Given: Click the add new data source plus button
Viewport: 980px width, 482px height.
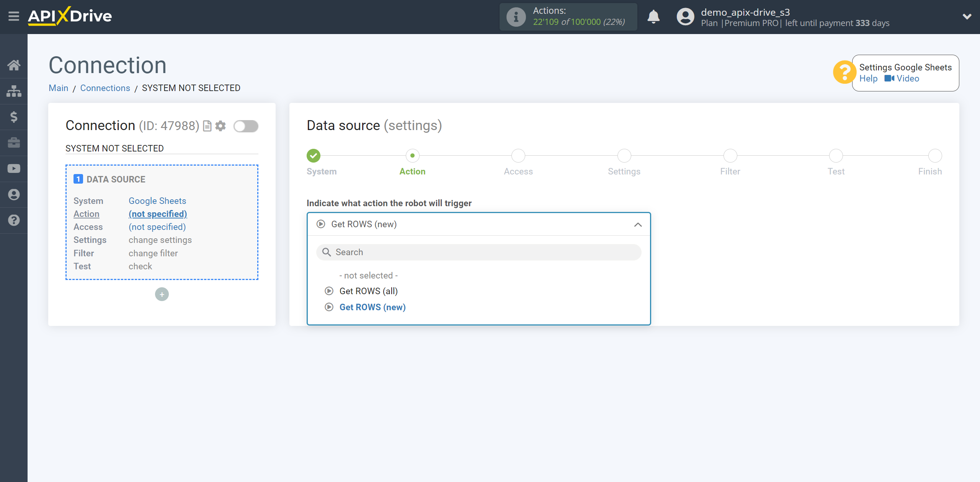Looking at the screenshot, I should click(x=161, y=294).
